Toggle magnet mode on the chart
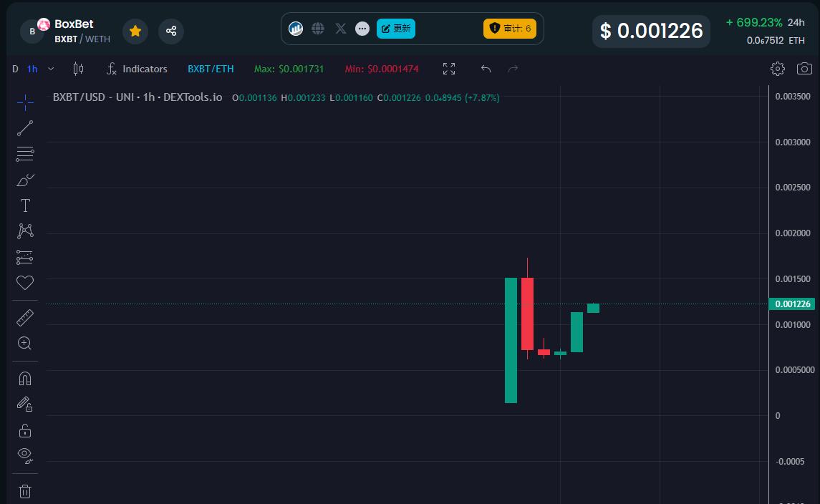The image size is (820, 504). tap(25, 378)
